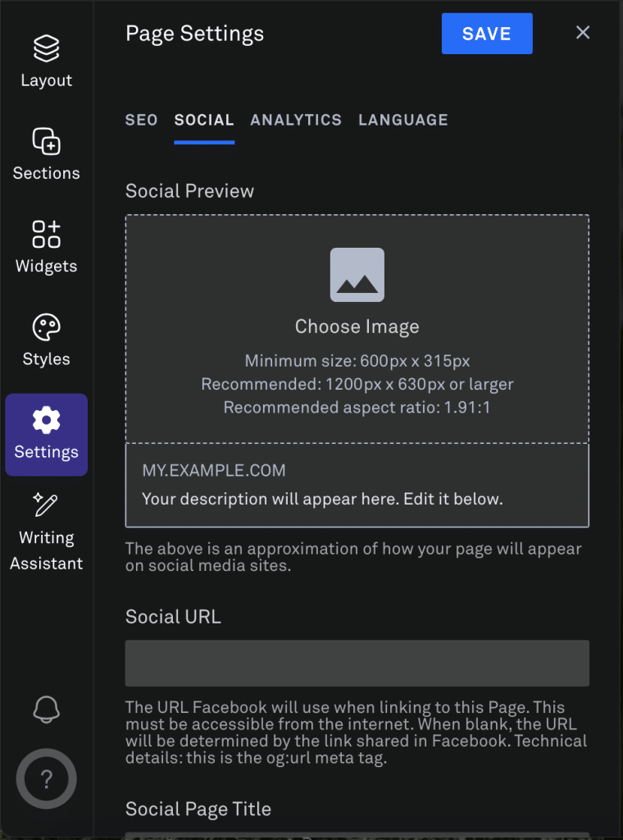This screenshot has width=623, height=840.
Task: Open the Styles panel
Action: click(46, 338)
